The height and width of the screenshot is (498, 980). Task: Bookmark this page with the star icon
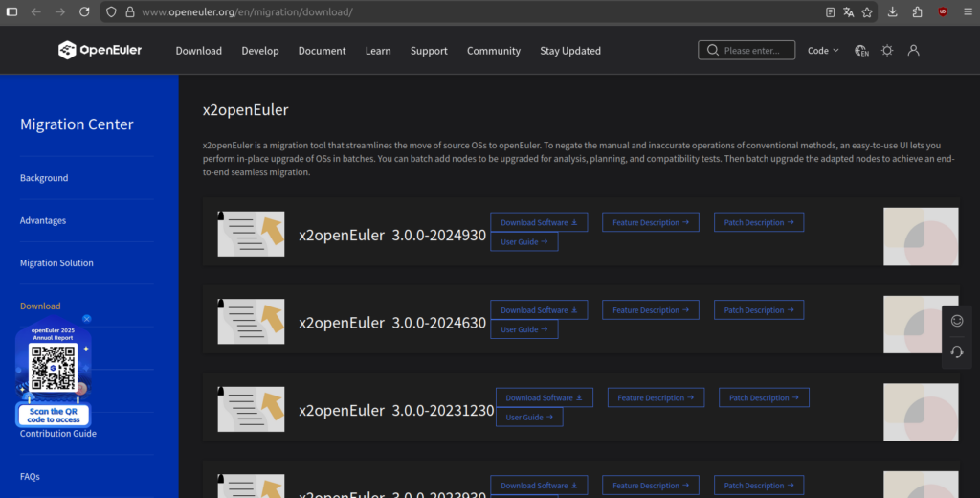(867, 12)
